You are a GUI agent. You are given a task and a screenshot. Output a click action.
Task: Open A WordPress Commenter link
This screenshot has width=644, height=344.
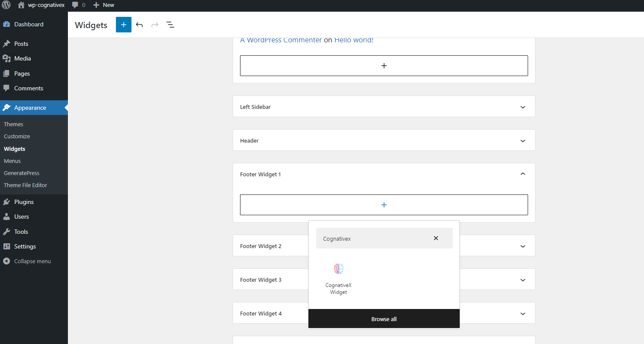(x=281, y=40)
